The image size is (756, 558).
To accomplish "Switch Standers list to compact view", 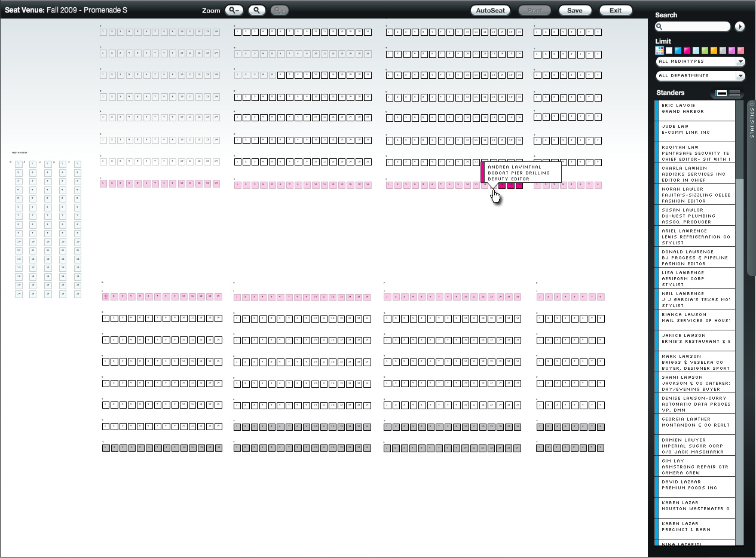I will point(735,93).
